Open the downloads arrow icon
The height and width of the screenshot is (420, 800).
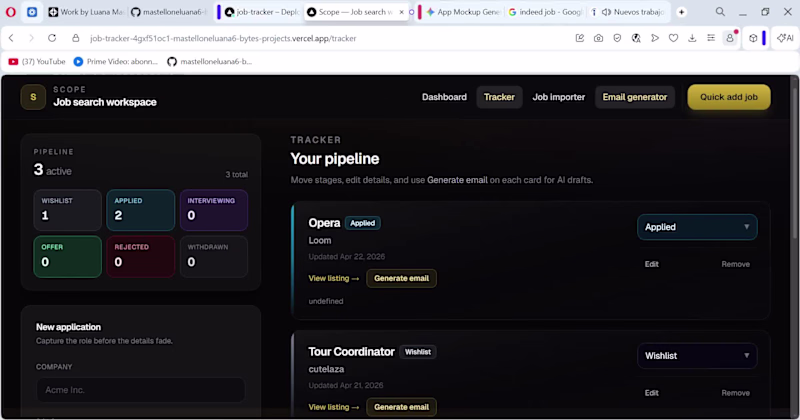click(x=692, y=38)
